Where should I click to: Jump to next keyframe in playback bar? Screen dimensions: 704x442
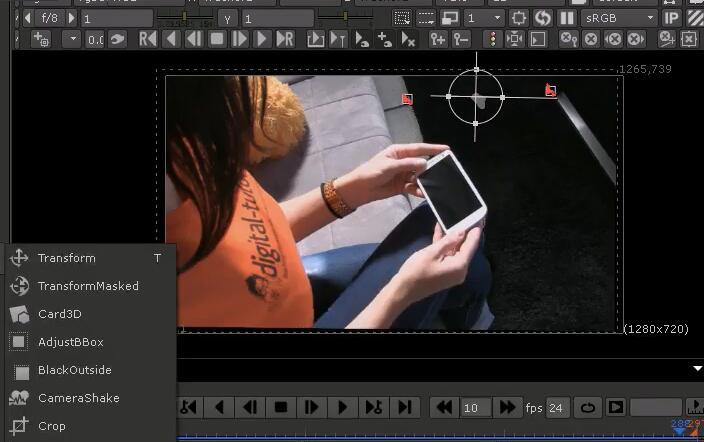[374, 407]
